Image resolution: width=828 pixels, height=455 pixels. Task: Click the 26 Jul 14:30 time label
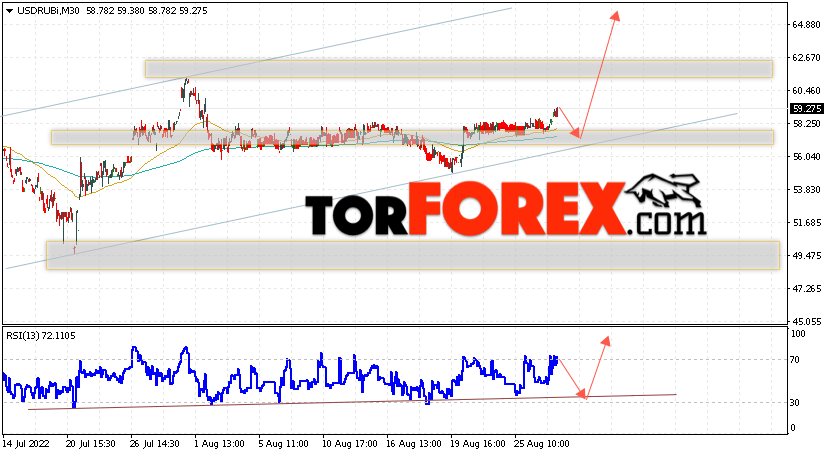tap(155, 444)
